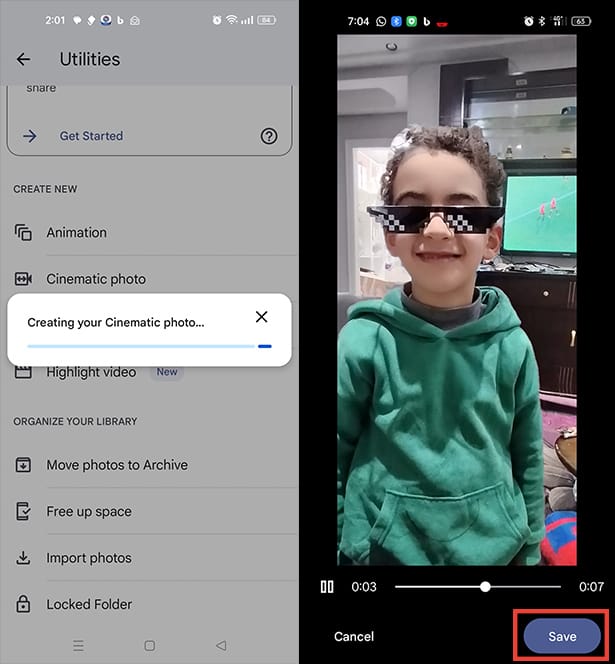Viewport: 615px width, 664px height.
Task: Tap the New badge beside Highlight video
Action: [167, 372]
